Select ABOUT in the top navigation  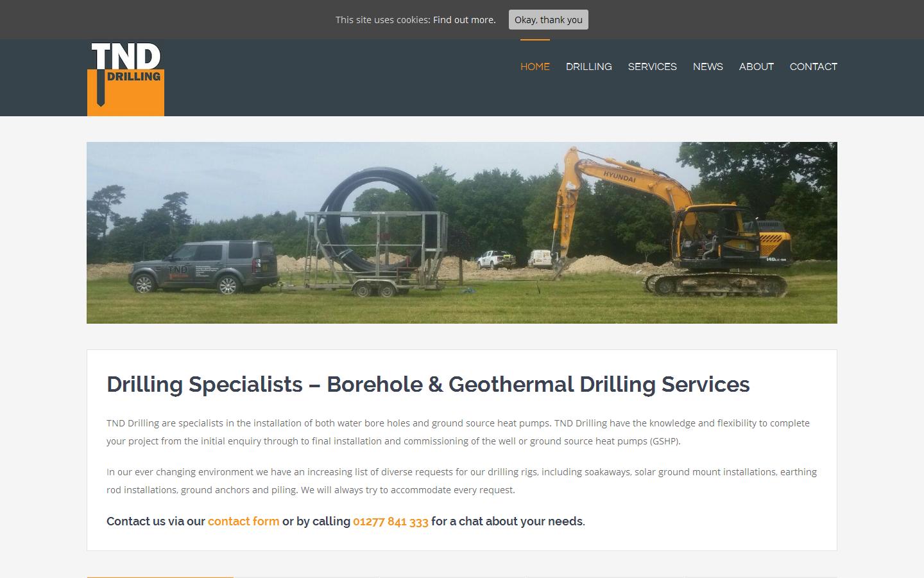[757, 67]
